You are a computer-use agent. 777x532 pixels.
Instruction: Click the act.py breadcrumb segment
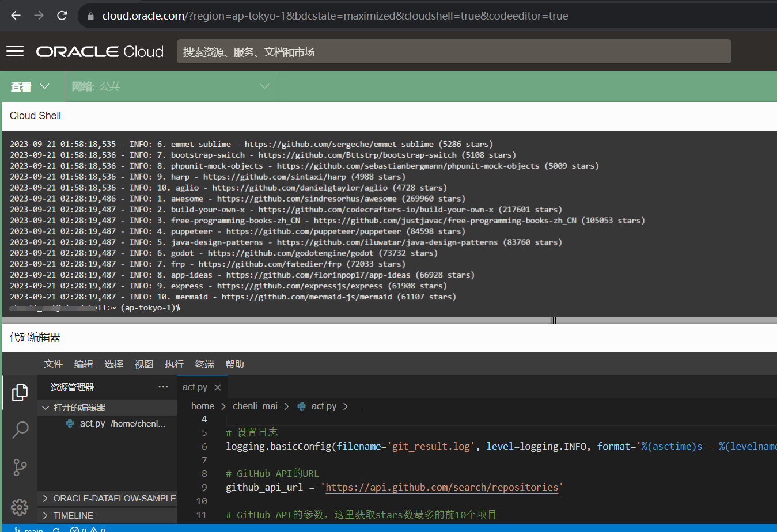pos(324,406)
